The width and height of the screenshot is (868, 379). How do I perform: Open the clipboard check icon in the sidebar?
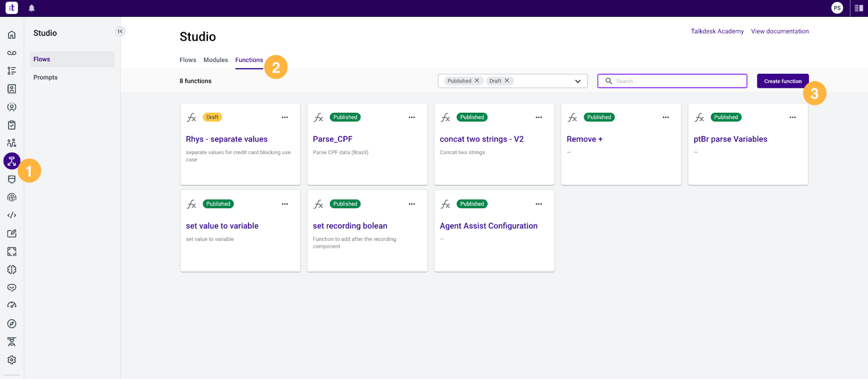(11, 125)
